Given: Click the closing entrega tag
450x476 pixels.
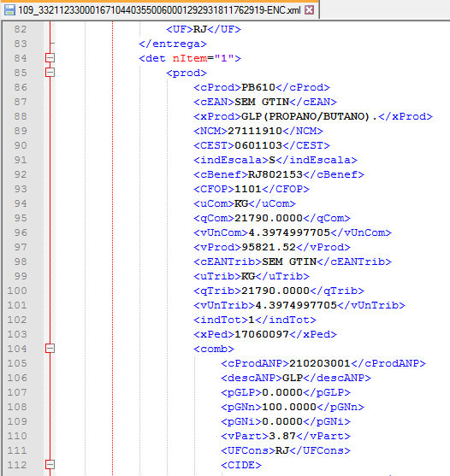Looking at the screenshot, I should pos(173,44).
